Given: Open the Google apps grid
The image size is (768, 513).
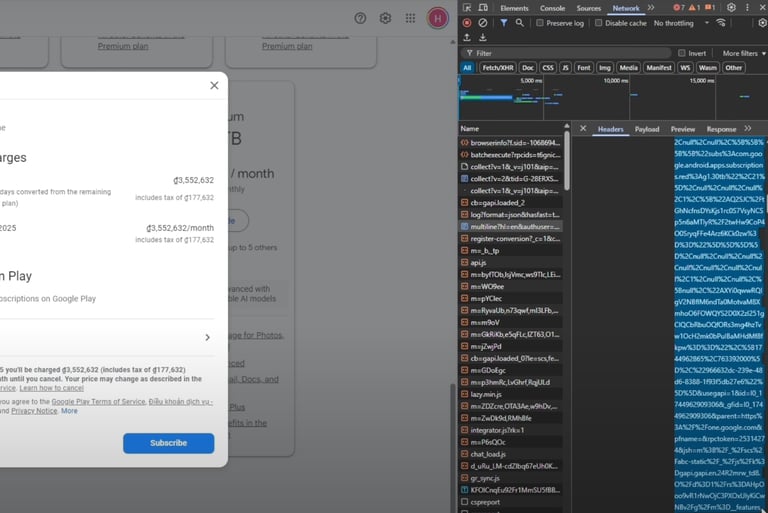Looking at the screenshot, I should pos(410,19).
